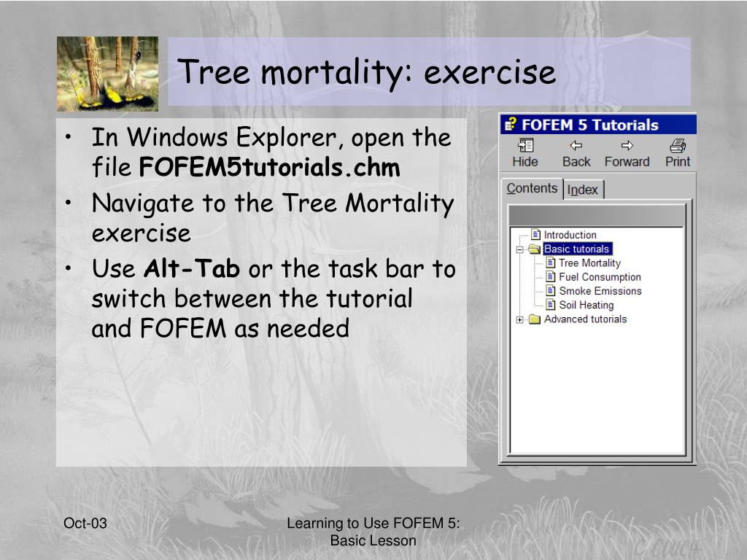Click the Introduction page icon
This screenshot has width=747, height=560.
[x=536, y=234]
